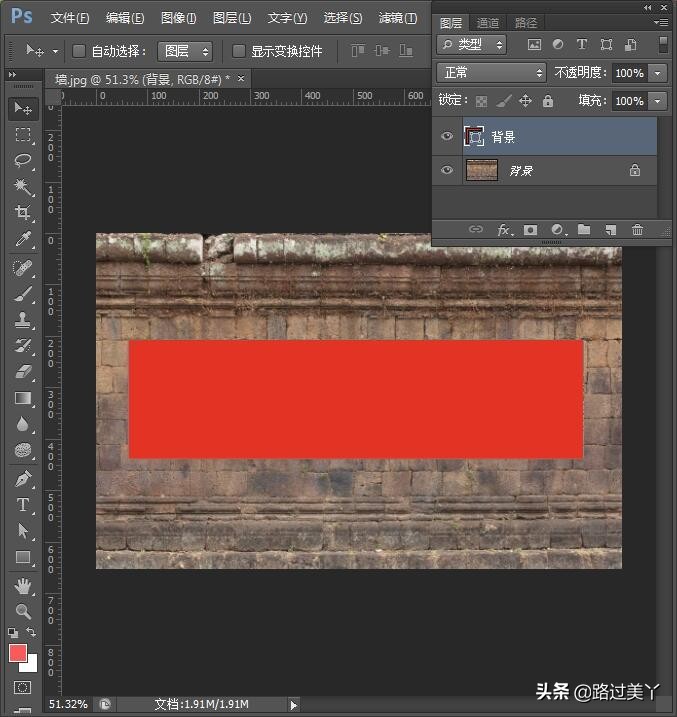
Task: Open the Type menu
Action: 287,18
